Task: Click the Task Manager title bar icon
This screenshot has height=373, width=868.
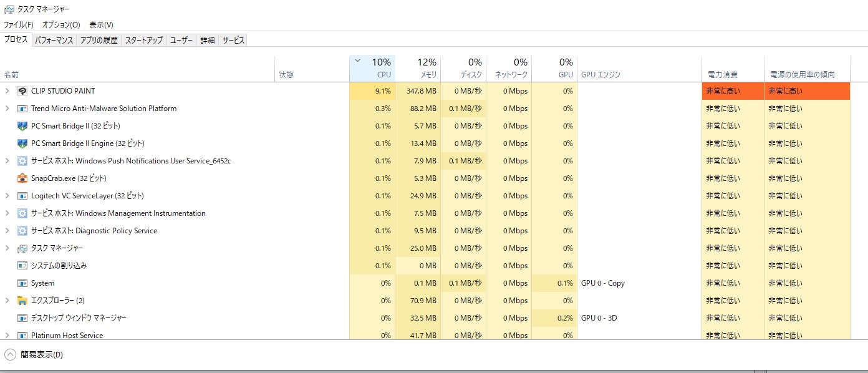Action: (9, 9)
